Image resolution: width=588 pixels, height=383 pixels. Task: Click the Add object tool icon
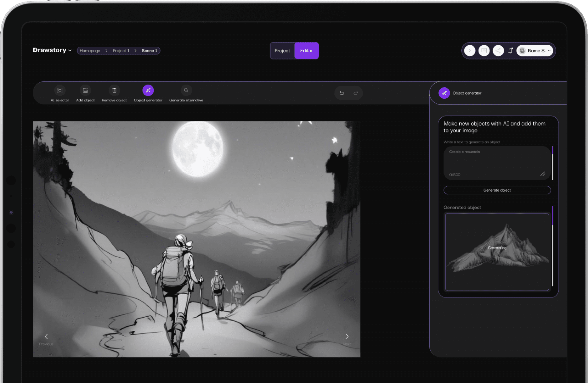coord(85,91)
